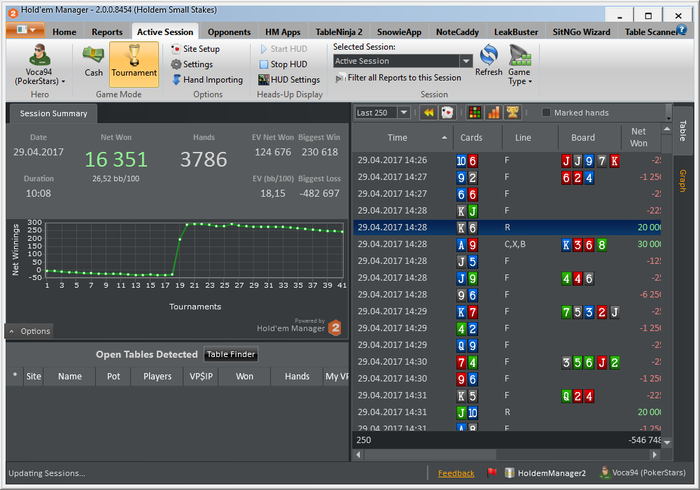The width and height of the screenshot is (700, 490).
Task: Open the Feedback link
Action: 456,473
